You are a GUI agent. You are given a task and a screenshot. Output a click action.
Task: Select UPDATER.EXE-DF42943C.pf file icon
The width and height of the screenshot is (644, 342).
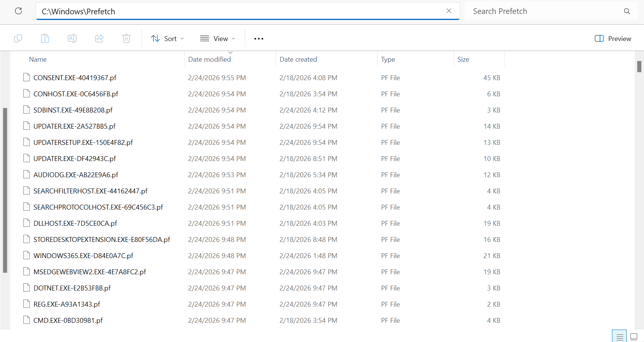tap(26, 158)
